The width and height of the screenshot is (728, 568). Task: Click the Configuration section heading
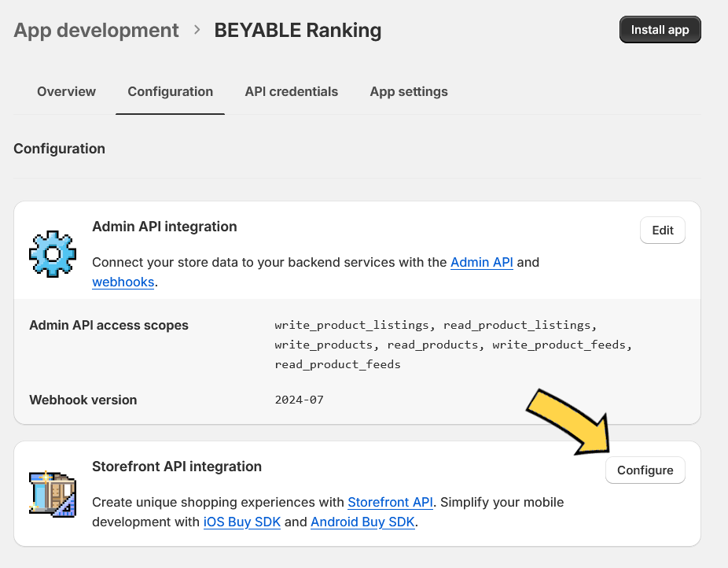[x=60, y=149]
